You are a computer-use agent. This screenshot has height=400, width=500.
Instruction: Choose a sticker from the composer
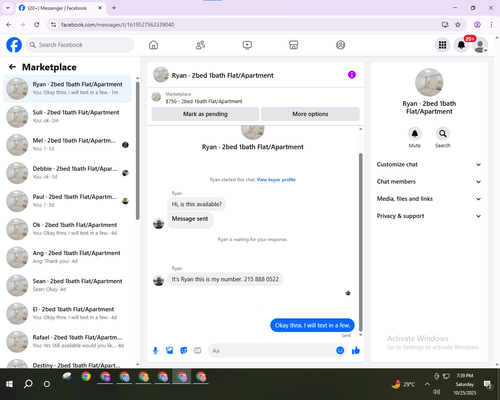pyautogui.click(x=184, y=350)
